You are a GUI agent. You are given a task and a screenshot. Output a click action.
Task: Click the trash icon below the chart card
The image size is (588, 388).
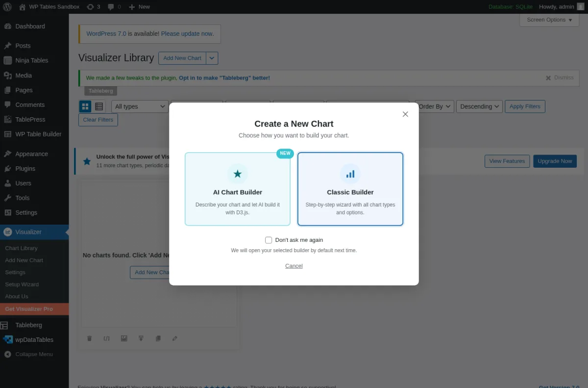pyautogui.click(x=89, y=338)
